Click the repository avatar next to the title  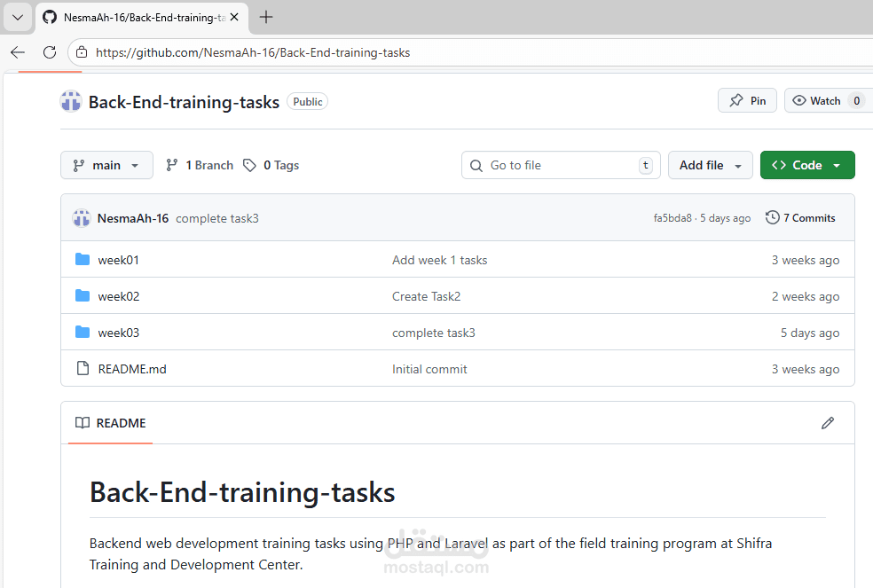70,101
